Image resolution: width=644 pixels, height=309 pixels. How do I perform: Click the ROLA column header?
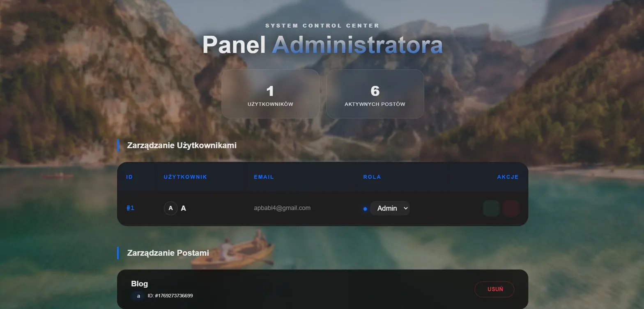point(372,177)
